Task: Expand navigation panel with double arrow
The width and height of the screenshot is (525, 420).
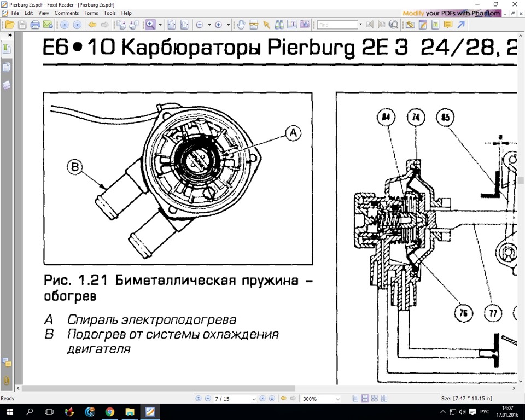Action: click(x=10, y=35)
